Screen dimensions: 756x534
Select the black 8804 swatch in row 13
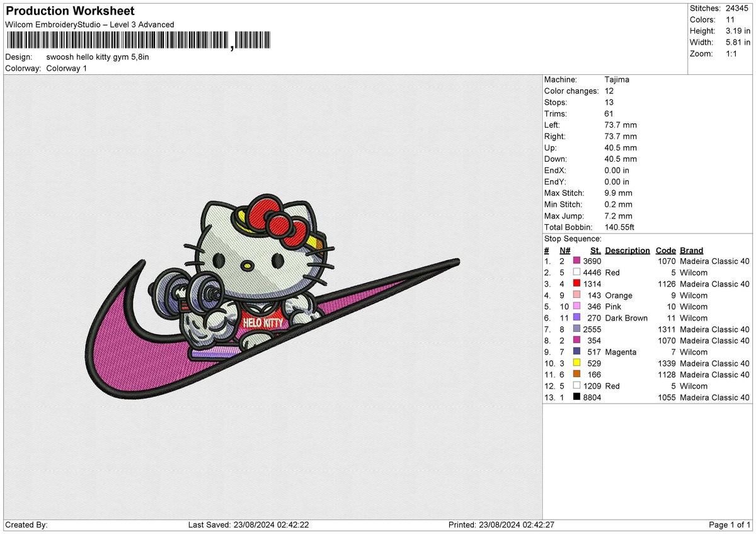577,397
